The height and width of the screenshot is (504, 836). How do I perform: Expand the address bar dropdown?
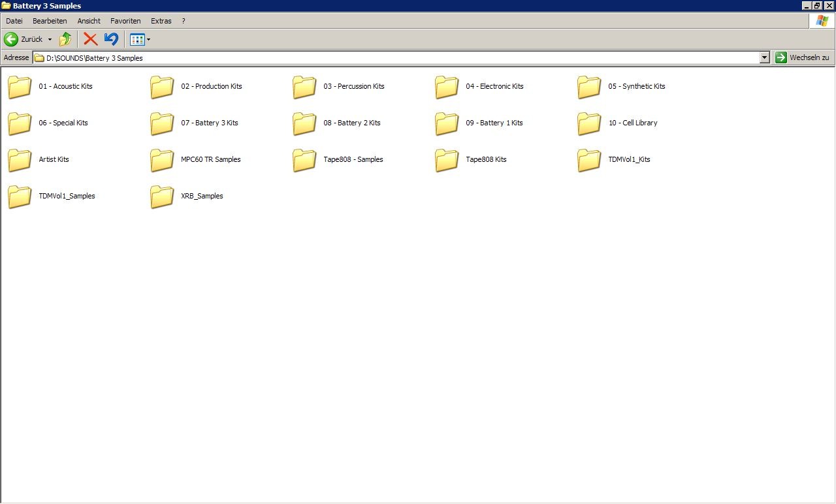point(765,57)
